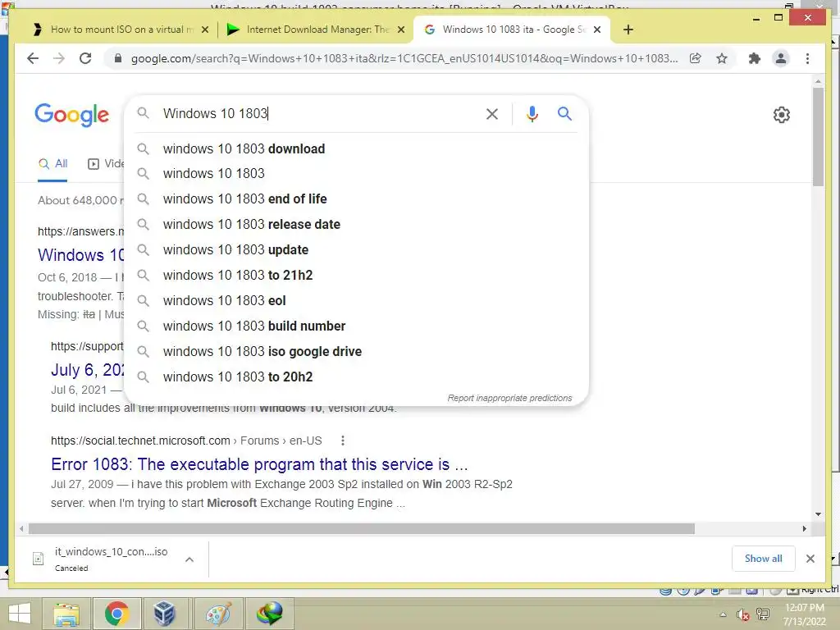The image size is (840, 630).
Task: Click the horizontal page scrollbar thumb
Action: (362, 529)
